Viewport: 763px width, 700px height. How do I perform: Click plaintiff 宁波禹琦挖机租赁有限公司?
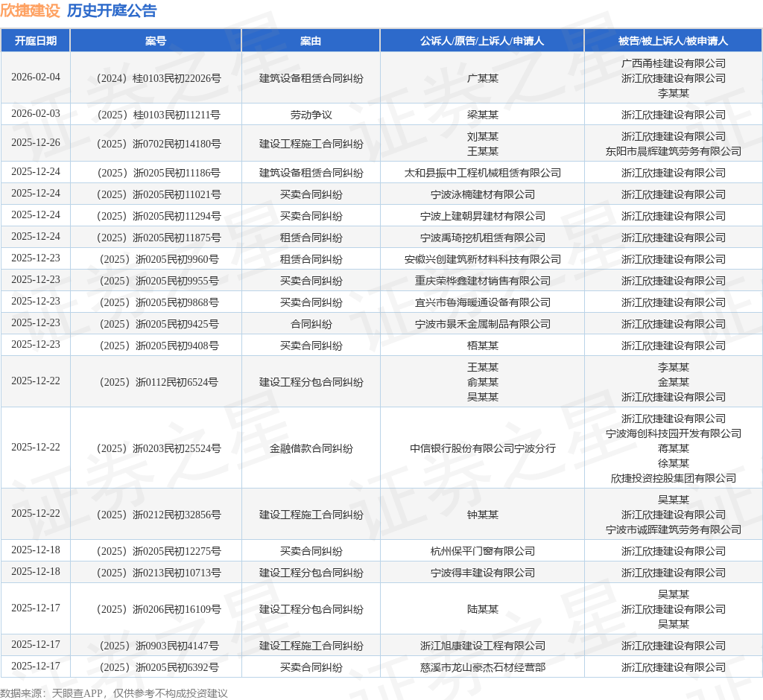click(482, 238)
